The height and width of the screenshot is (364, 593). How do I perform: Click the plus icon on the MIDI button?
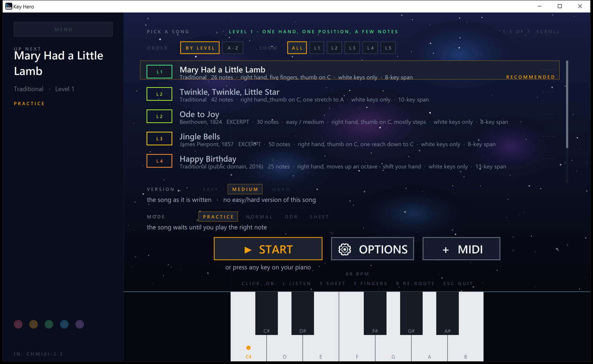pos(446,250)
